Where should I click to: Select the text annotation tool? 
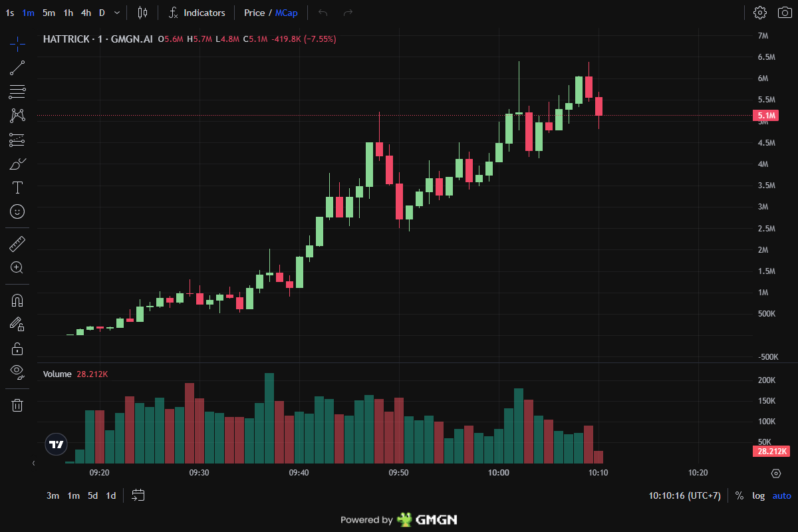[17, 188]
